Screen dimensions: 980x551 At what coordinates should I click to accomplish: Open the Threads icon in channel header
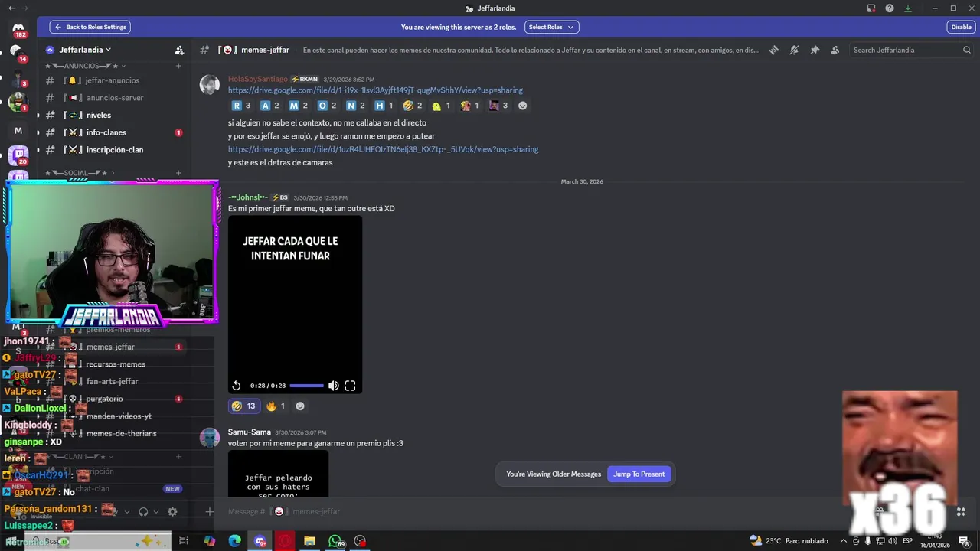tap(774, 50)
